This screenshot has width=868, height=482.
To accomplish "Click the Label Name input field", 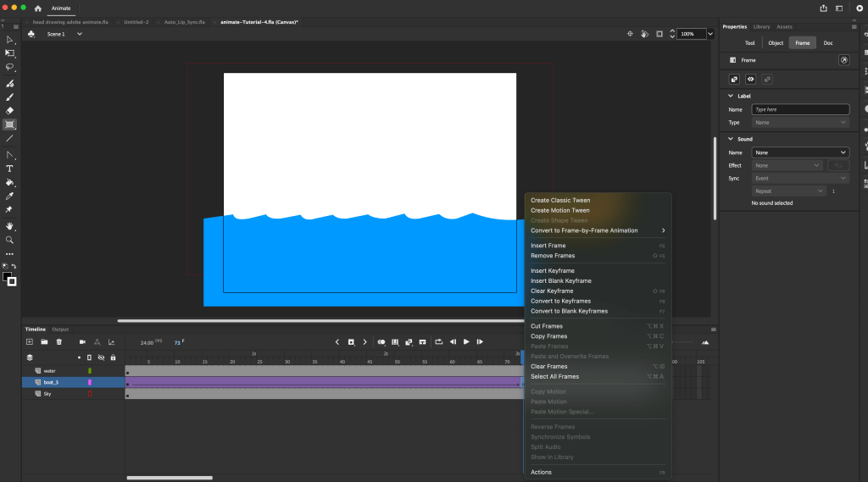I will [799, 109].
